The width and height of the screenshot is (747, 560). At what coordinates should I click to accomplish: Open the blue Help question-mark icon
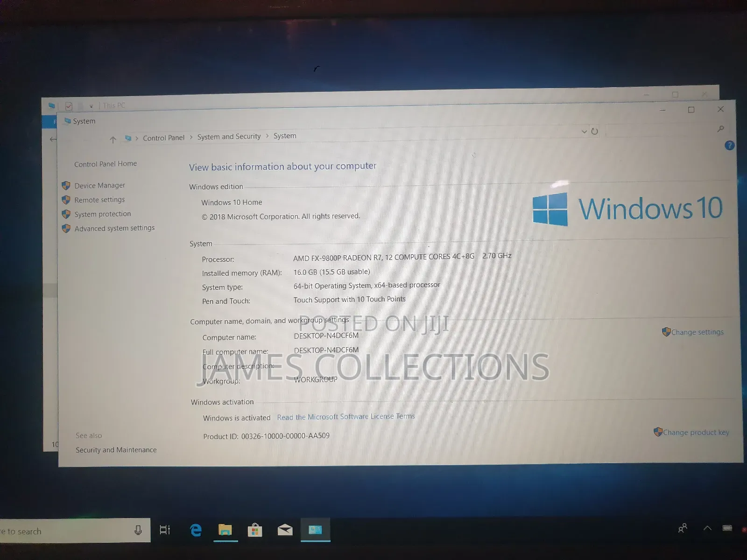(729, 146)
